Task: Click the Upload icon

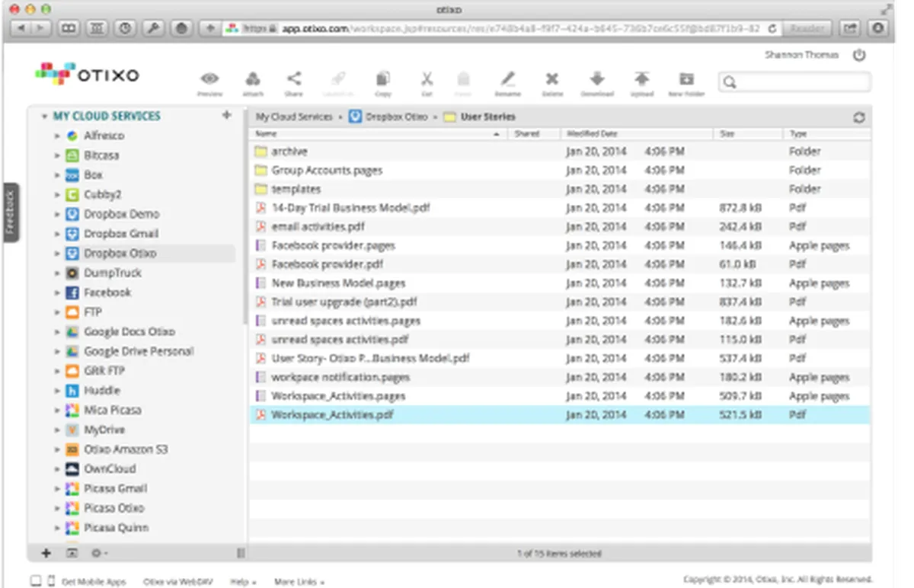Action: tap(642, 79)
